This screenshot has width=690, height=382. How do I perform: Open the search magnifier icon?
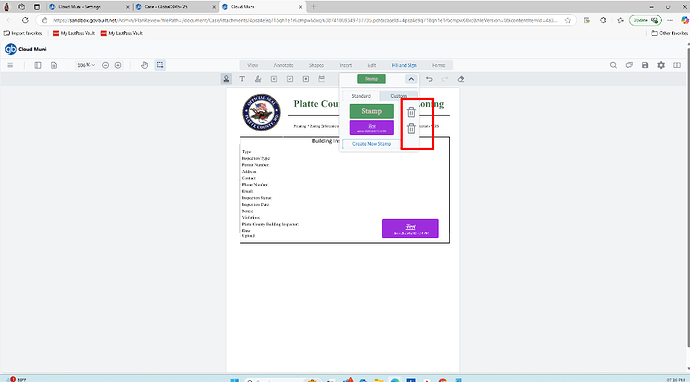pyautogui.click(x=613, y=65)
